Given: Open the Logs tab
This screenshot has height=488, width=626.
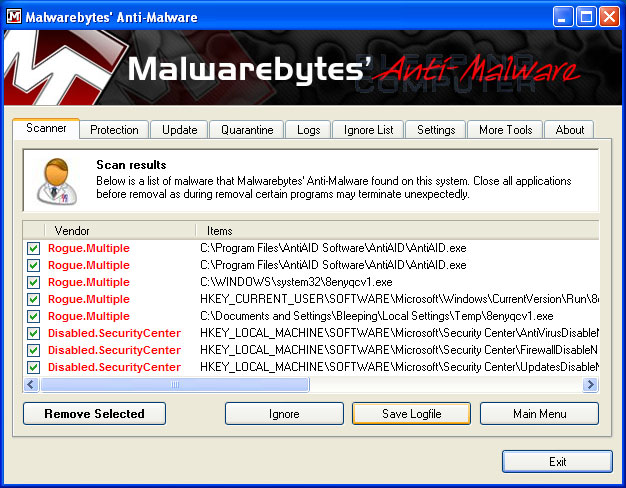Looking at the screenshot, I should tap(309, 130).
